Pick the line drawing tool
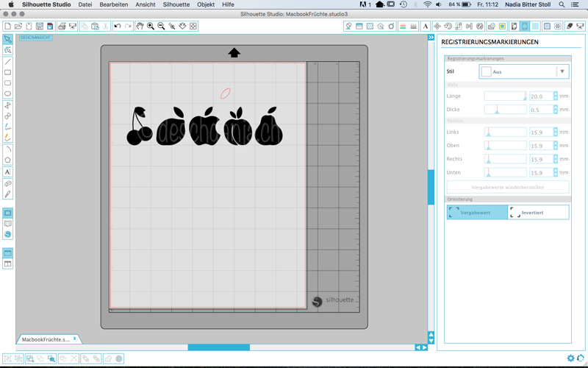Viewport: 588px width, 368px height. (7, 62)
